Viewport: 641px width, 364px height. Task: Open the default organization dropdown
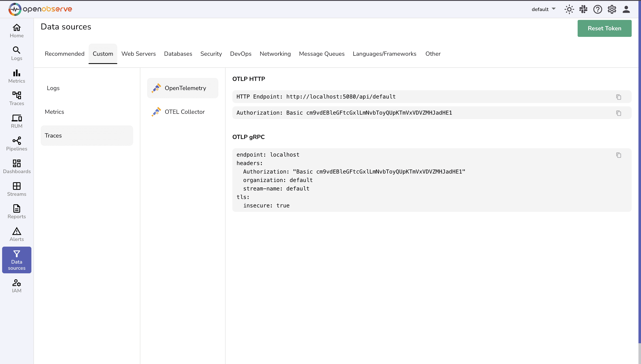(x=543, y=9)
